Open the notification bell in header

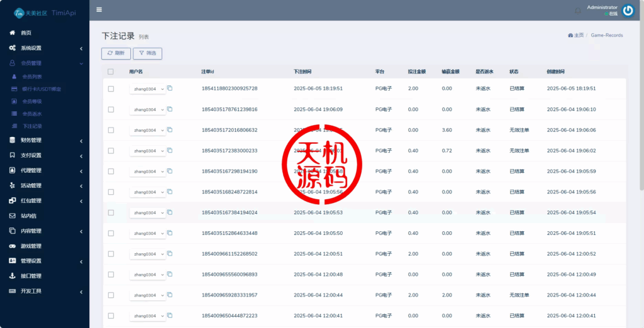coord(577,11)
